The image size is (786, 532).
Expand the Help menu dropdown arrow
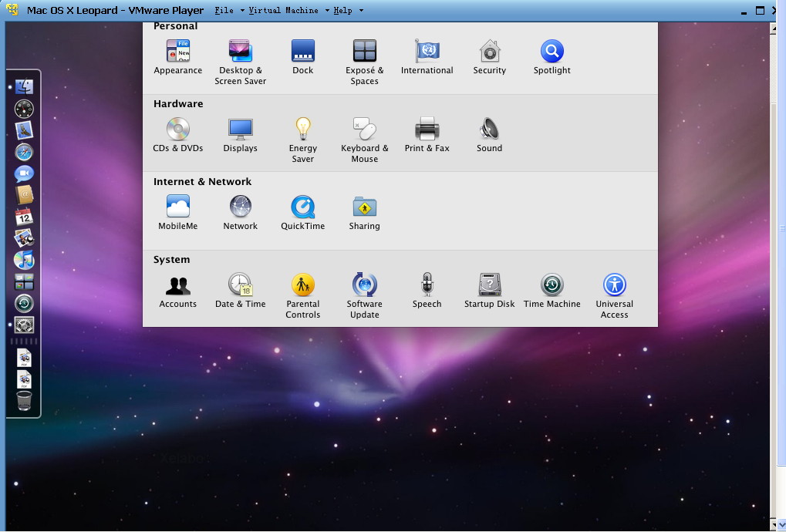[x=361, y=11]
